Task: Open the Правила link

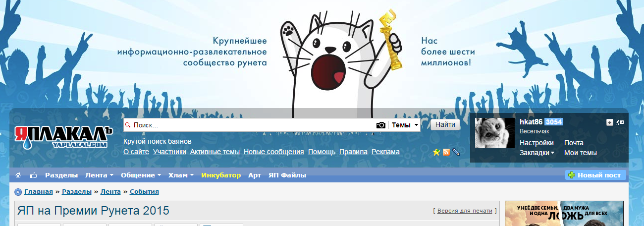Action: click(353, 152)
